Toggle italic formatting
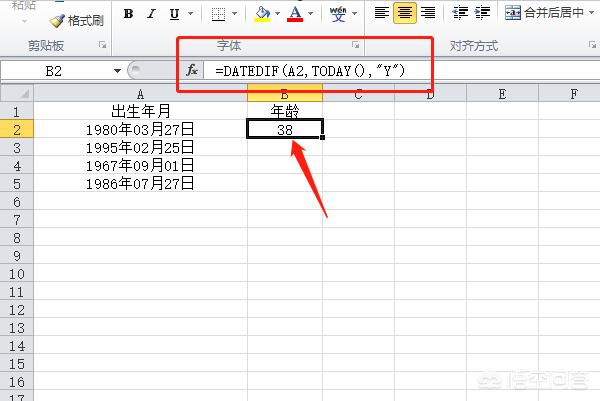Image resolution: width=600 pixels, height=401 pixels. (151, 14)
